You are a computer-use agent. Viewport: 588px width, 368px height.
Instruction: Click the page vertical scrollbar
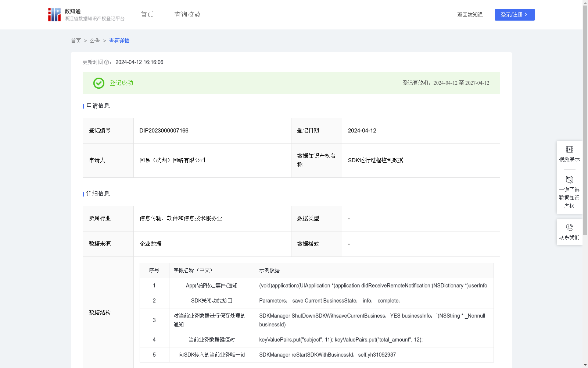click(x=585, y=120)
